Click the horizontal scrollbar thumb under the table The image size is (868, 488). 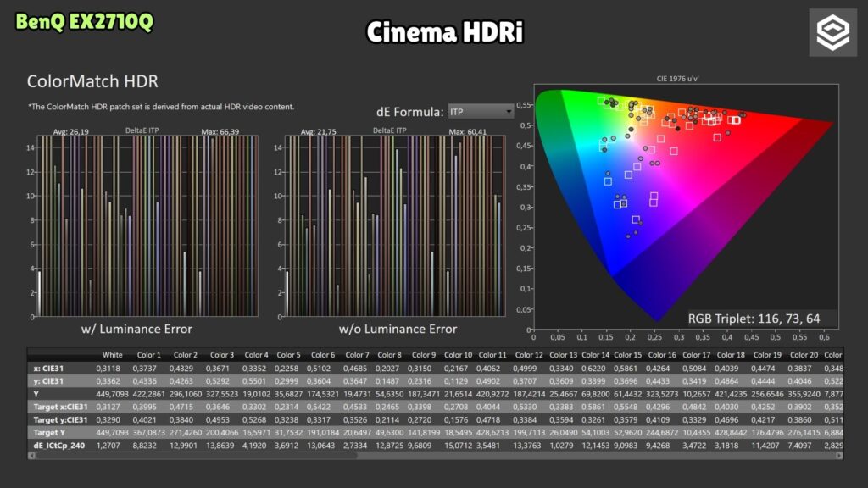click(x=197, y=455)
